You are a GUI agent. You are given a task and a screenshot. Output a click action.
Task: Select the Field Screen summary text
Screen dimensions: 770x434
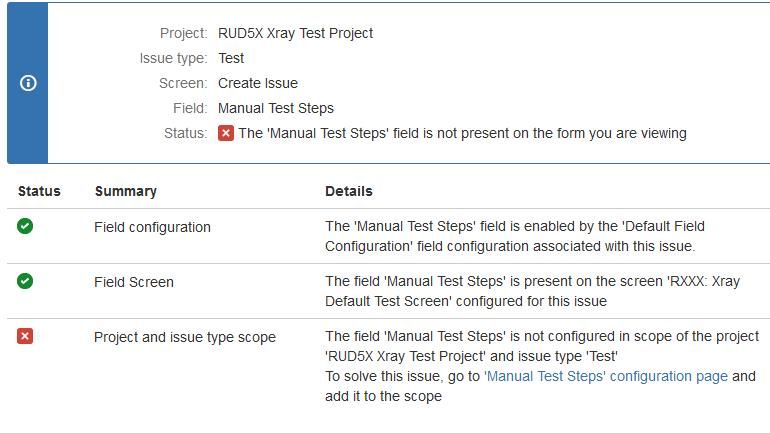[134, 282]
